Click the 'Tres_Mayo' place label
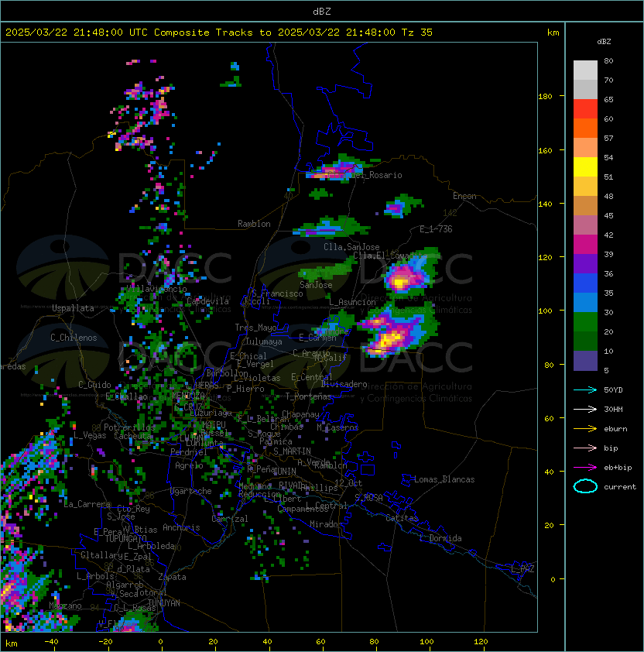 click(x=255, y=328)
